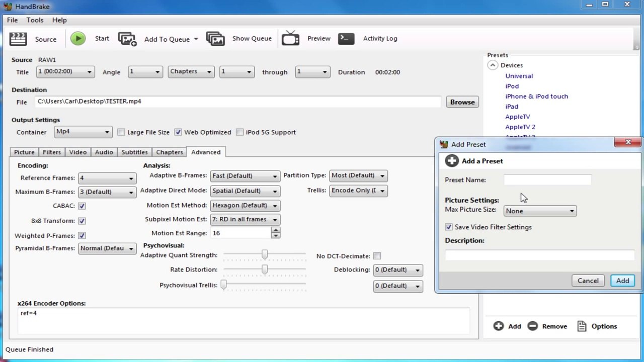Open Max Picture Size dropdown
Image resolution: width=644 pixels, height=362 pixels.
(x=540, y=211)
